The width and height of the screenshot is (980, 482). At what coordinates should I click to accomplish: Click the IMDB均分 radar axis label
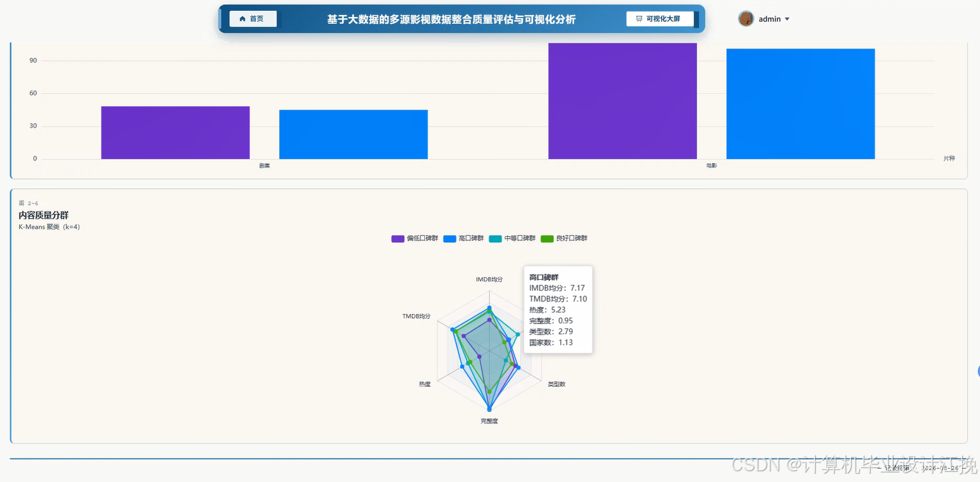coord(489,279)
